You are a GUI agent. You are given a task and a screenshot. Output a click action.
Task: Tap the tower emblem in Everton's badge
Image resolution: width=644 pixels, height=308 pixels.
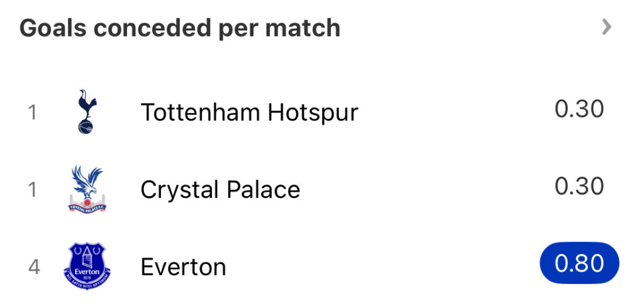(87, 258)
